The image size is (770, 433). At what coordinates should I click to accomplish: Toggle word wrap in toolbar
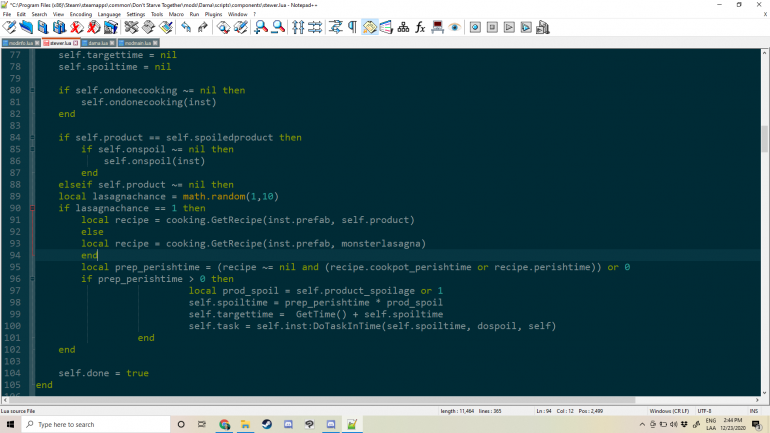coord(335,27)
